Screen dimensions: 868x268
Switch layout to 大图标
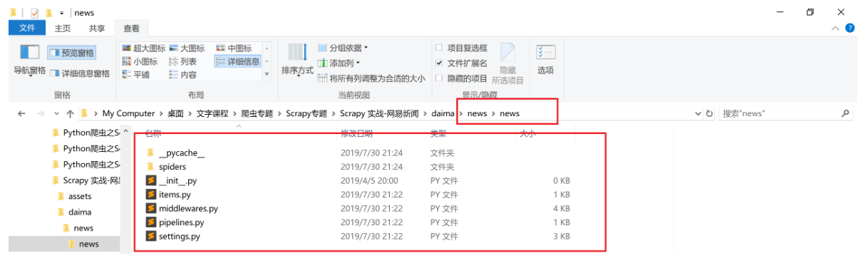tap(187, 48)
